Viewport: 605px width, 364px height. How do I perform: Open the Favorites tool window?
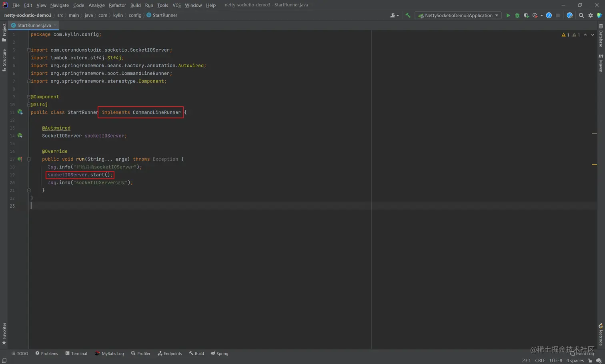4,334
